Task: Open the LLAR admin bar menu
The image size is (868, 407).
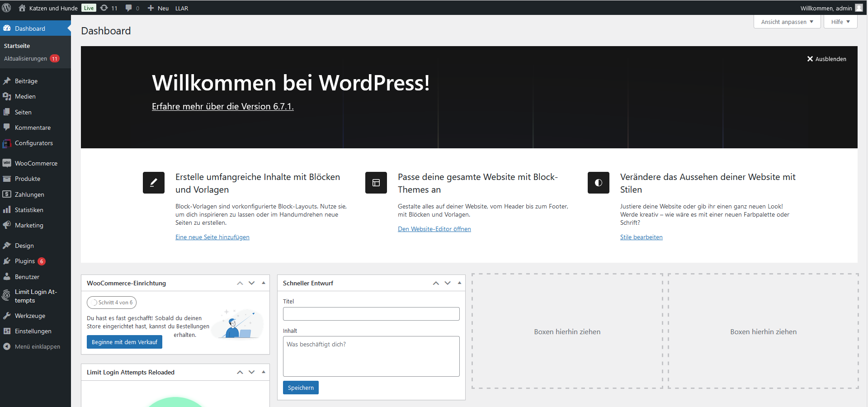Action: click(181, 8)
